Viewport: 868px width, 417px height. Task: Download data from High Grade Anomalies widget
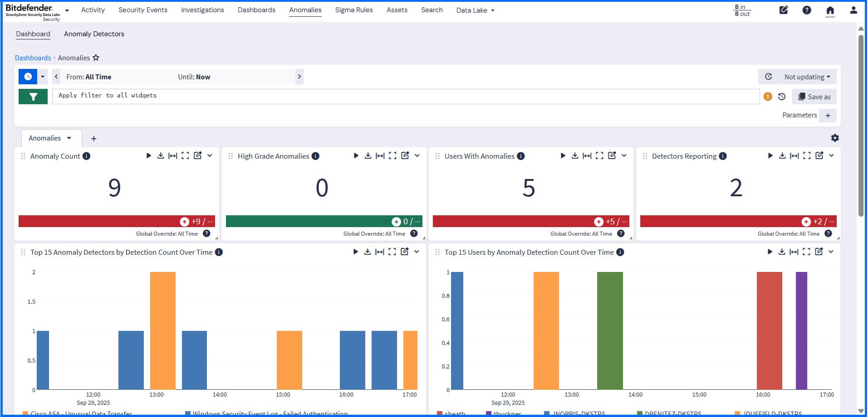368,155
